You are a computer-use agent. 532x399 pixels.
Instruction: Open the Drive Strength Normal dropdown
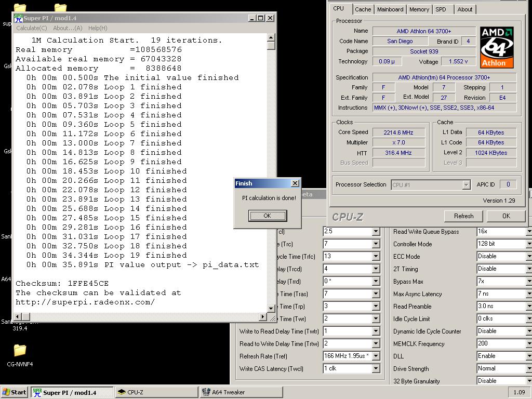pos(529,368)
